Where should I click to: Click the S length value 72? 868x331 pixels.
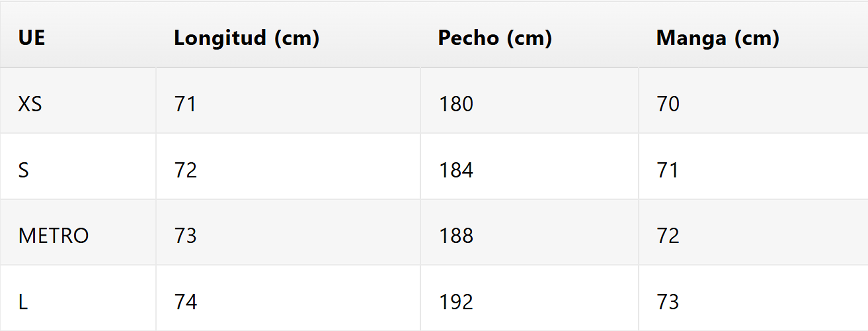185,170
